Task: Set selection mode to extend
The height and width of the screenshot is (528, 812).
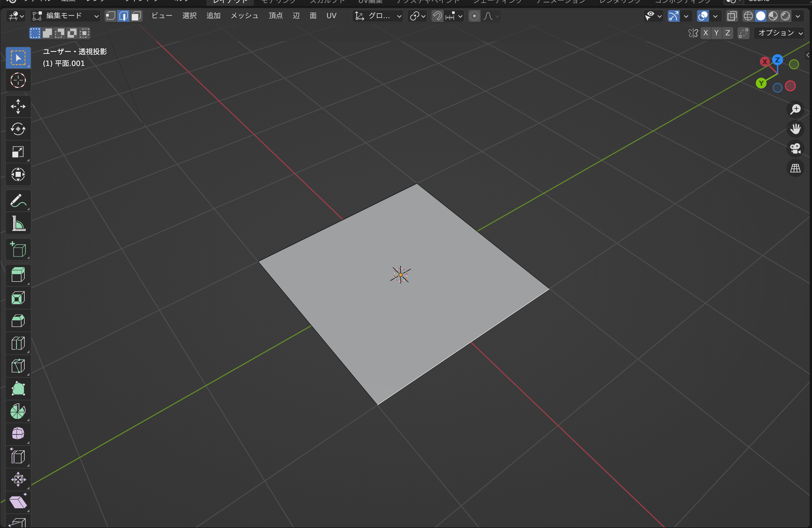Action: tap(47, 33)
